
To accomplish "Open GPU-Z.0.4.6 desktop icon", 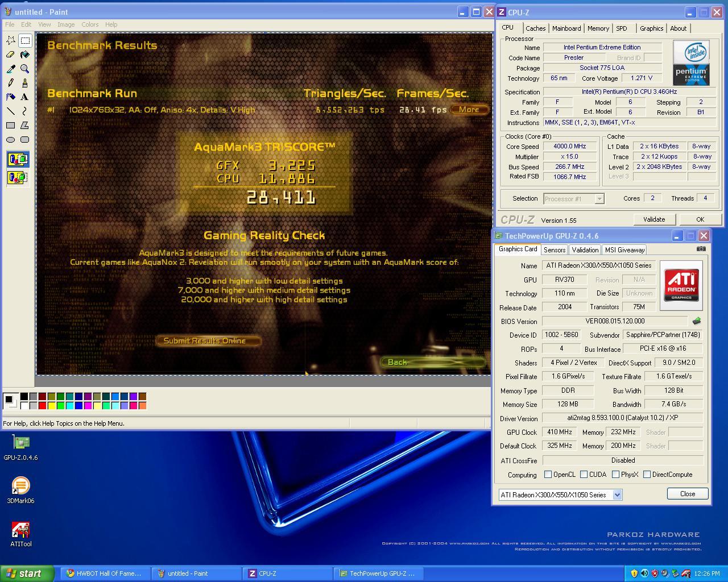I will pyautogui.click(x=21, y=448).
